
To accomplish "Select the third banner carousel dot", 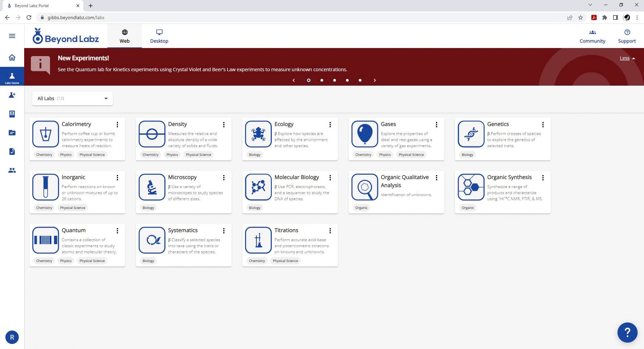I will point(334,80).
